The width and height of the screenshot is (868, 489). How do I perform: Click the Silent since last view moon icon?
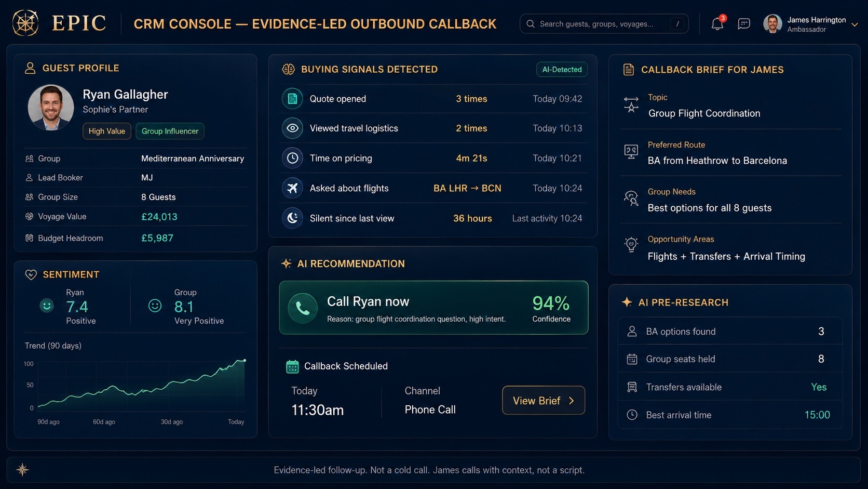pyautogui.click(x=292, y=218)
